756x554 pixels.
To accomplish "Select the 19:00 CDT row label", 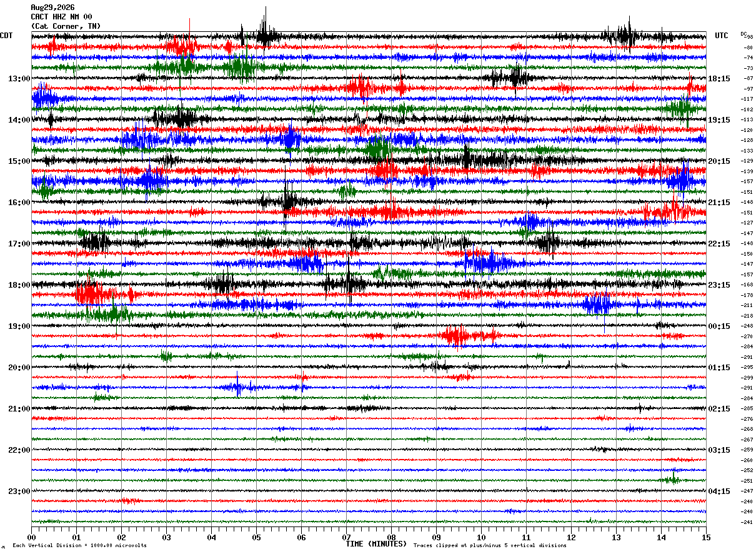I will click(19, 326).
